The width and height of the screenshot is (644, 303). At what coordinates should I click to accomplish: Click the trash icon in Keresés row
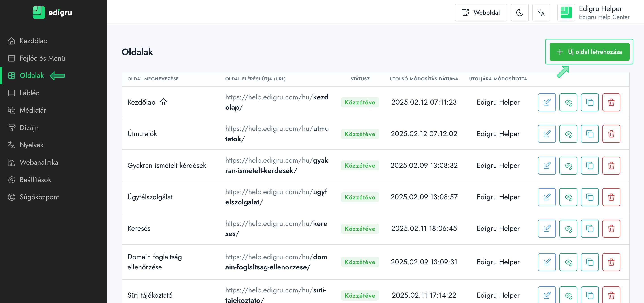pyautogui.click(x=611, y=229)
